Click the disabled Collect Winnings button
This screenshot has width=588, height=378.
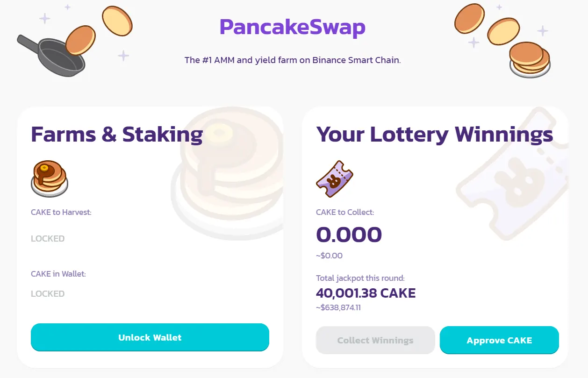[x=375, y=340]
